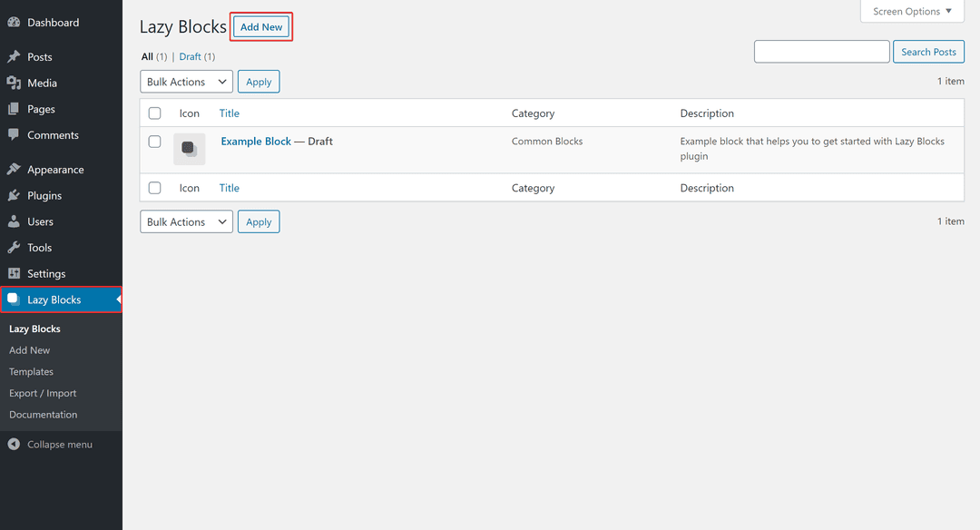The height and width of the screenshot is (530, 980).
Task: Check the select-all checkbox in the footer row
Action: coord(154,187)
